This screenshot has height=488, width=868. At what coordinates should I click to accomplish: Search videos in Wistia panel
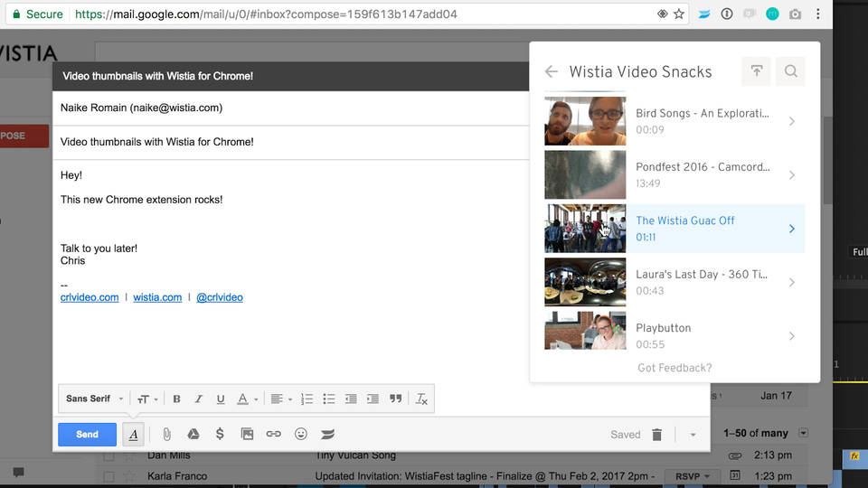click(x=790, y=71)
